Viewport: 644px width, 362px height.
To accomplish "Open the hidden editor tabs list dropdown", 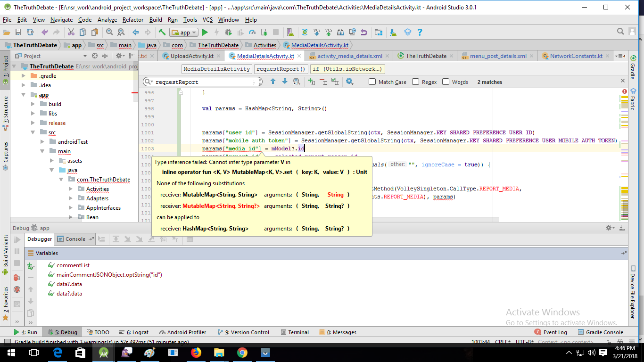I will (x=620, y=56).
